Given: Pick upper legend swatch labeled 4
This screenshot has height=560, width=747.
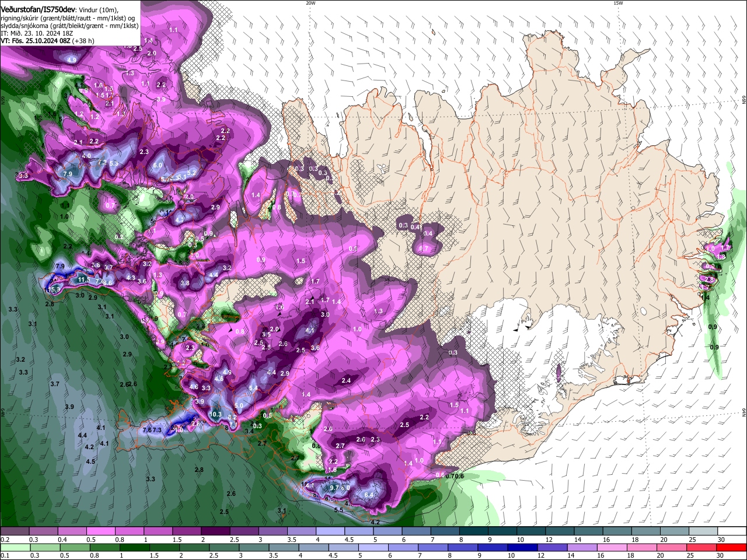Looking at the screenshot, I should coord(330,531).
